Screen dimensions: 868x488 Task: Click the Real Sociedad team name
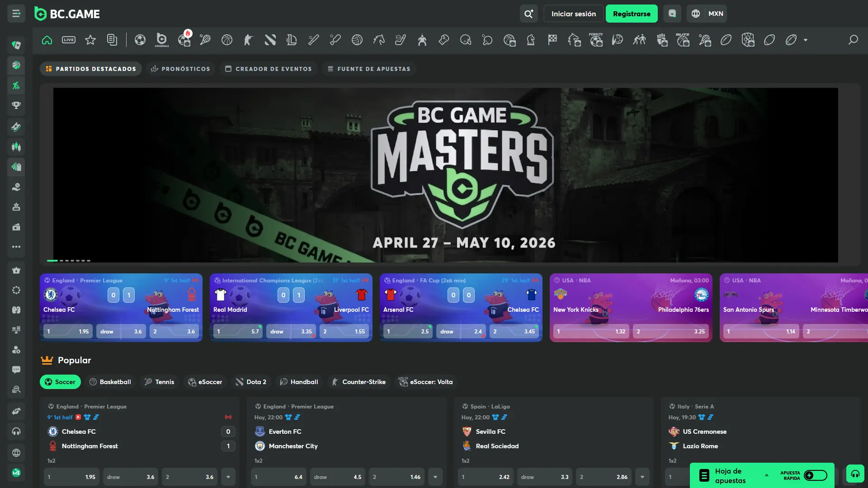point(497,446)
